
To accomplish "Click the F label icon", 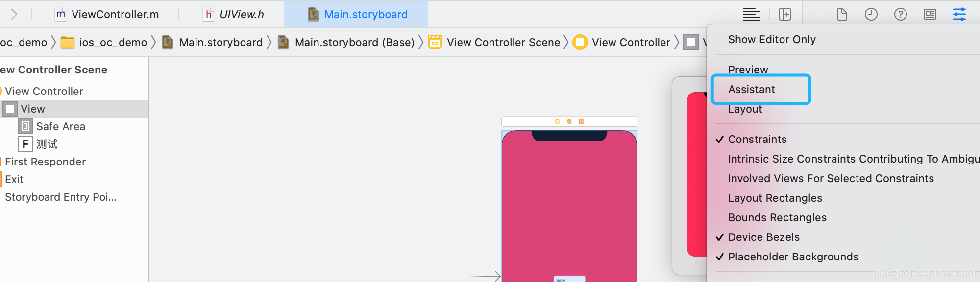I will [x=25, y=144].
